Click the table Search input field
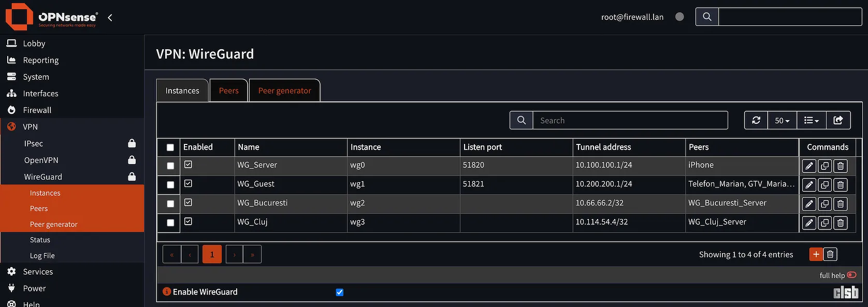The image size is (868, 307). 630,121
